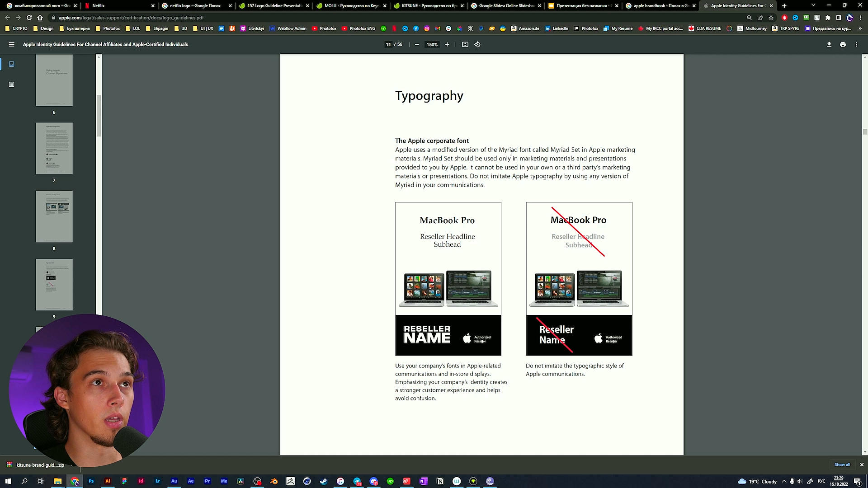Show document outline in sidebar
This screenshot has height=488, width=868.
pyautogui.click(x=12, y=84)
